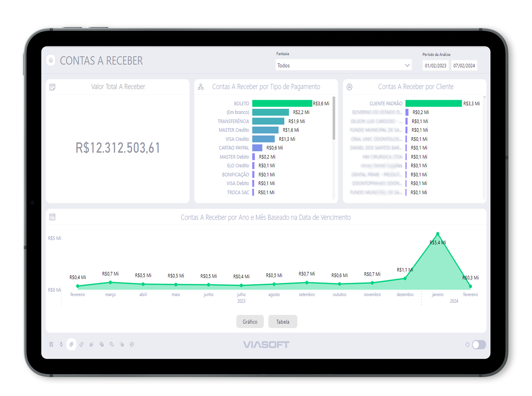Click the calendar icon on the Vencimento chart

[x=52, y=217]
